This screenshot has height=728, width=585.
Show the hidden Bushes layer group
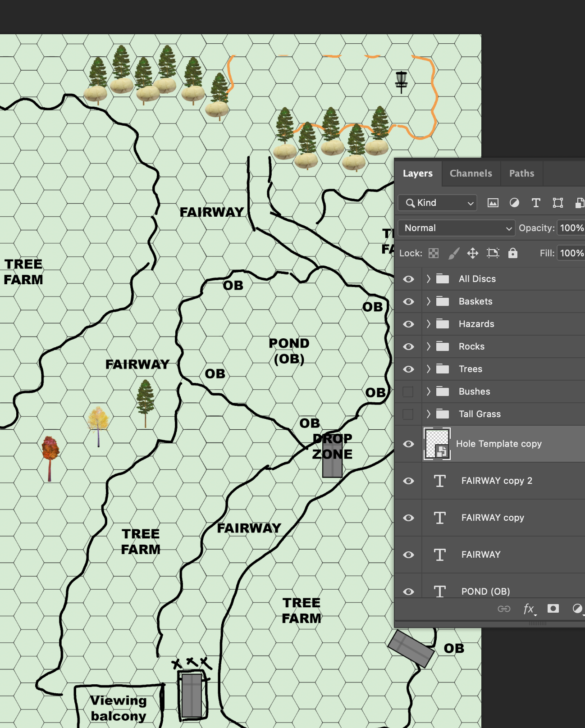[408, 392]
